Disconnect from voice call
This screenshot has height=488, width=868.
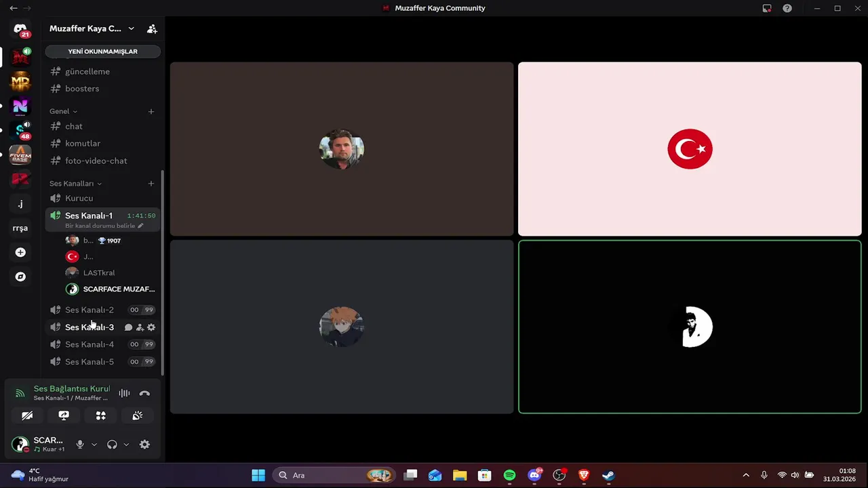(x=144, y=393)
